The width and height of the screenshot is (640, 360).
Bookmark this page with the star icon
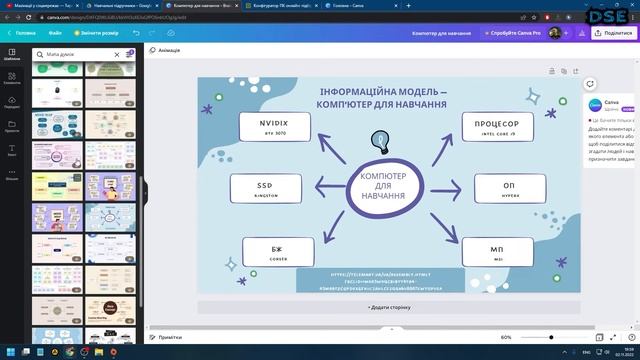point(533,18)
